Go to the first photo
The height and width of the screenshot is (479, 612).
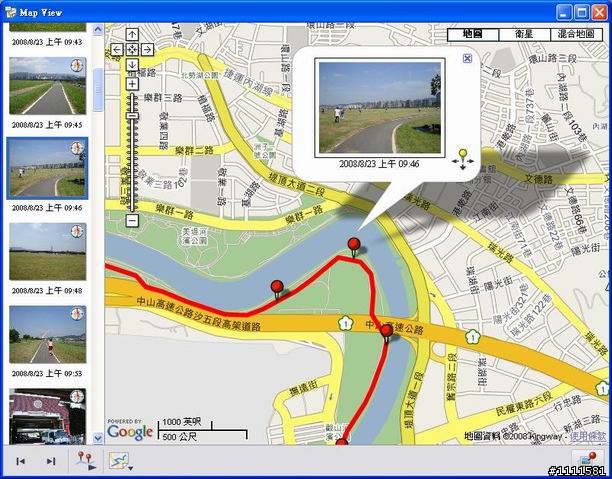click(21, 461)
